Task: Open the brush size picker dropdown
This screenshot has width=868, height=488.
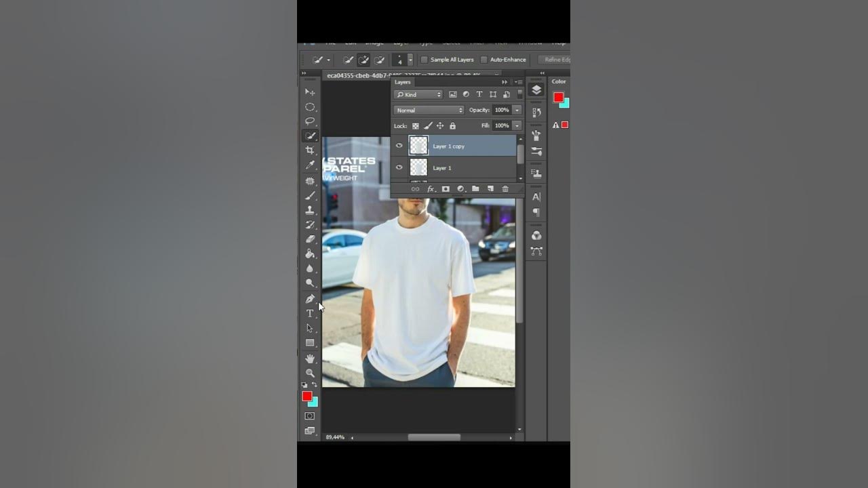Action: [410, 60]
